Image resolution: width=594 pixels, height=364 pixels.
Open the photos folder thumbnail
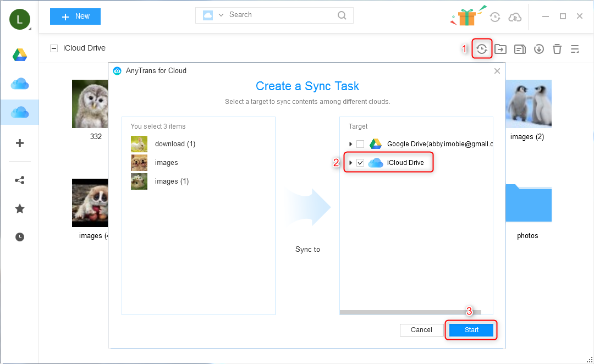(x=527, y=203)
